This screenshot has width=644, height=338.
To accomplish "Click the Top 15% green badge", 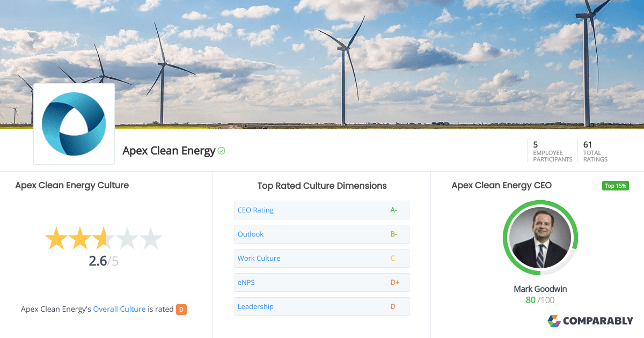I will tap(615, 186).
